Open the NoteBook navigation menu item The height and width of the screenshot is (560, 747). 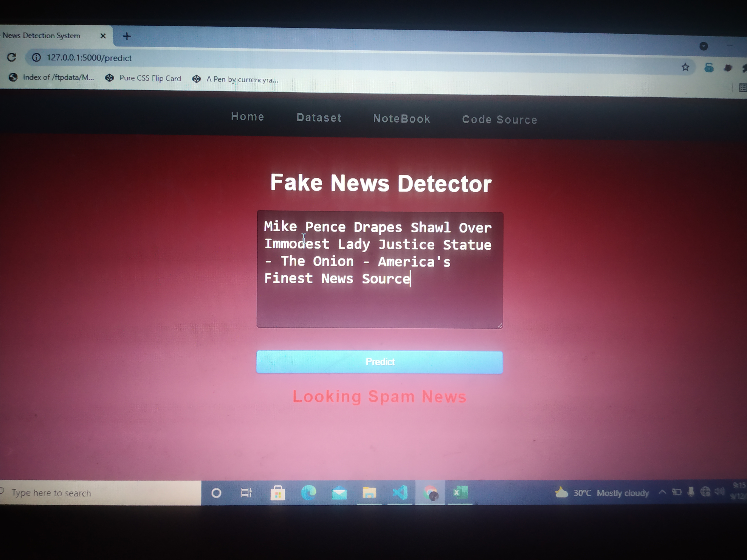[402, 119]
